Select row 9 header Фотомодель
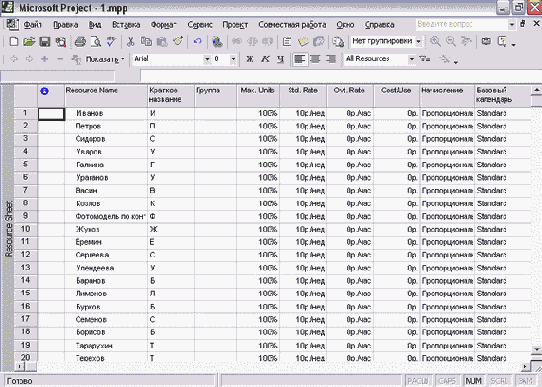 coord(25,216)
